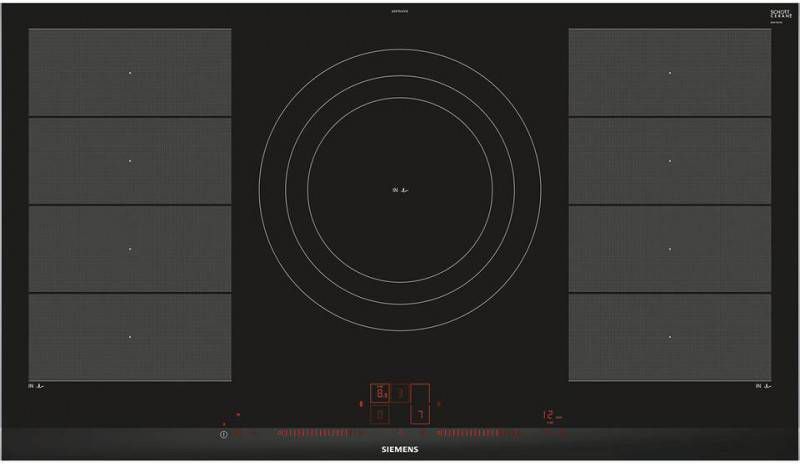Tap the third right flex zone from top

point(669,248)
